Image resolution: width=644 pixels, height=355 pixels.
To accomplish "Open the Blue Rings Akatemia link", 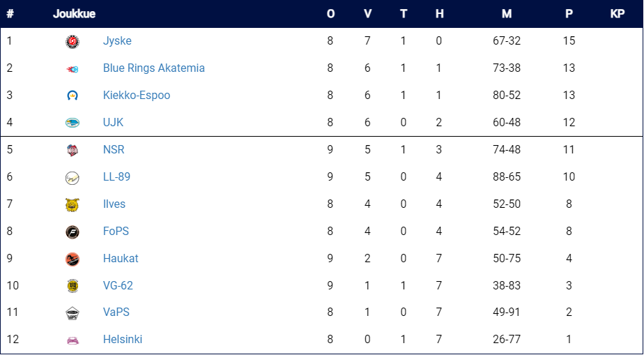I will click(x=153, y=68).
